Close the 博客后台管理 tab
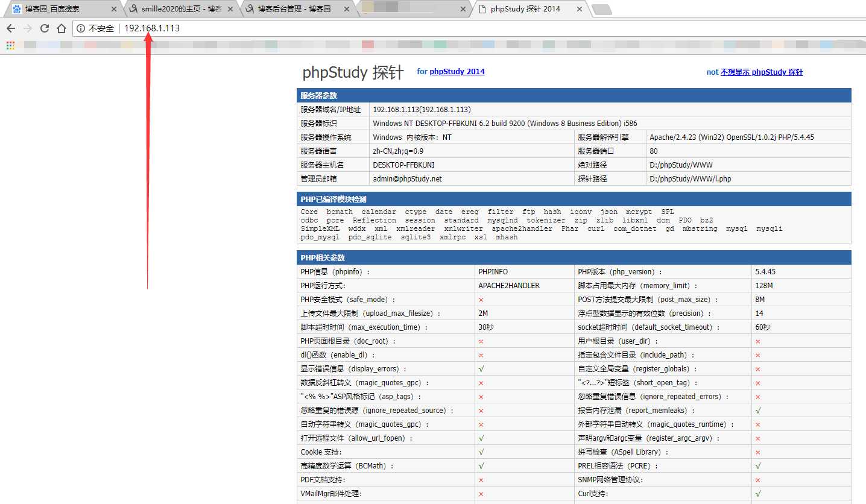Viewport: 866px width, 504px height. [x=346, y=10]
